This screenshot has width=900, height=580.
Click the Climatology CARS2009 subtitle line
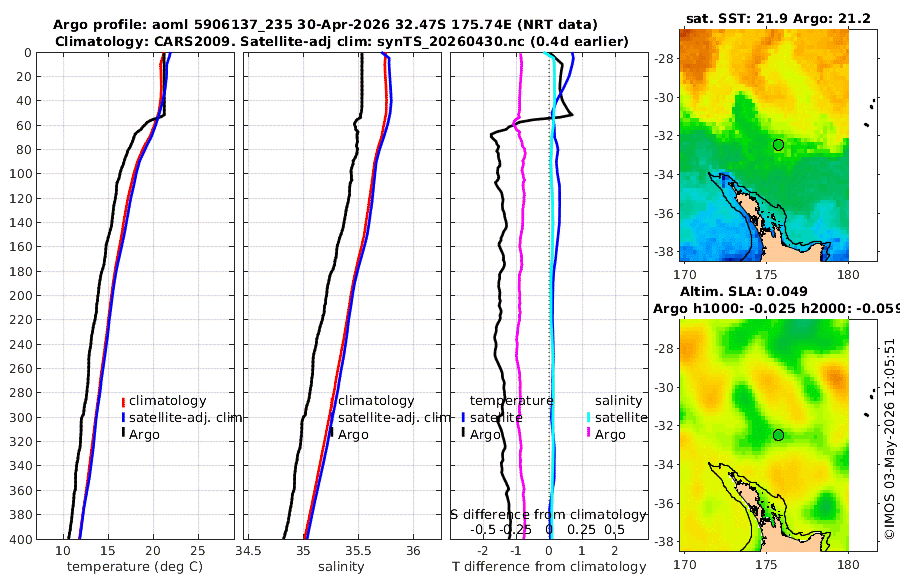342,41
